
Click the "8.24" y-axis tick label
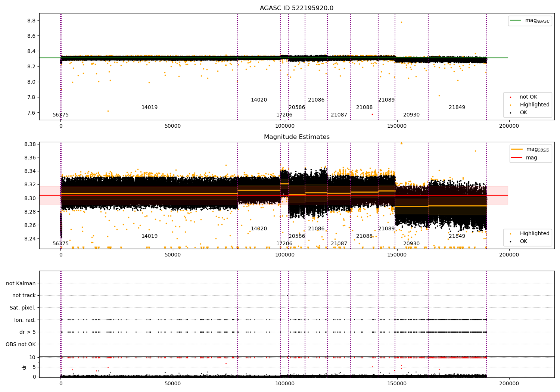(30, 239)
